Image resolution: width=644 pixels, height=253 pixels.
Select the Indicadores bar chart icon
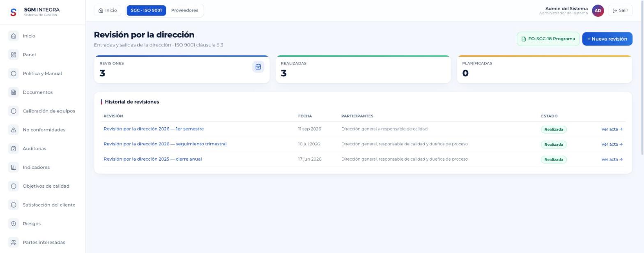pos(14,167)
